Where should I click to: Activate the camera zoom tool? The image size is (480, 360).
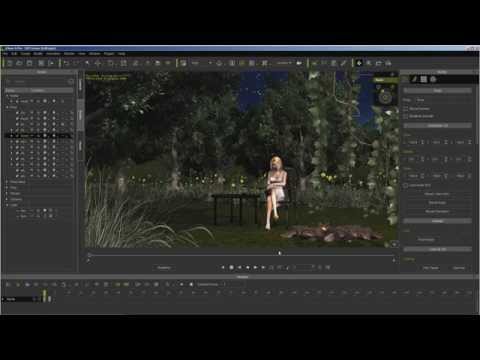tap(369, 63)
